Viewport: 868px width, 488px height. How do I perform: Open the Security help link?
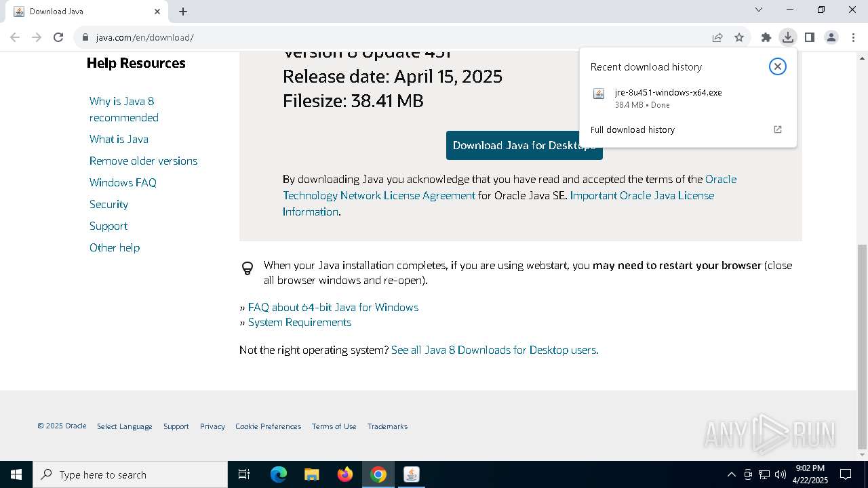tap(108, 204)
